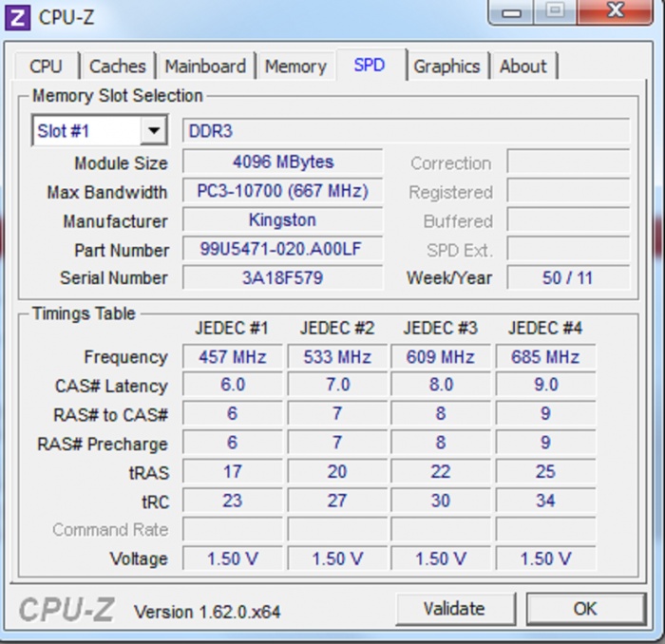This screenshot has height=644, width=665.
Task: Click the Max Bandwidth label
Action: tap(106, 192)
